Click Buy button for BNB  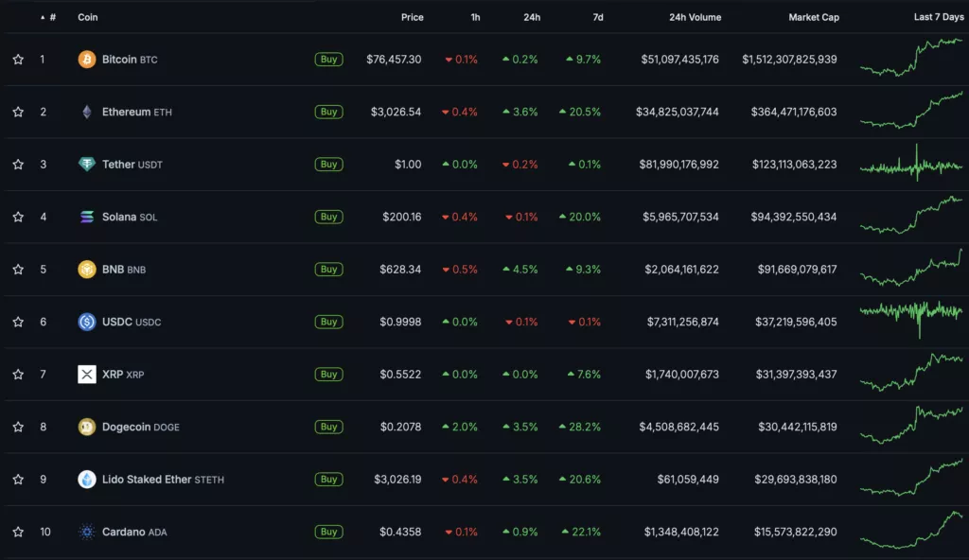click(x=328, y=270)
